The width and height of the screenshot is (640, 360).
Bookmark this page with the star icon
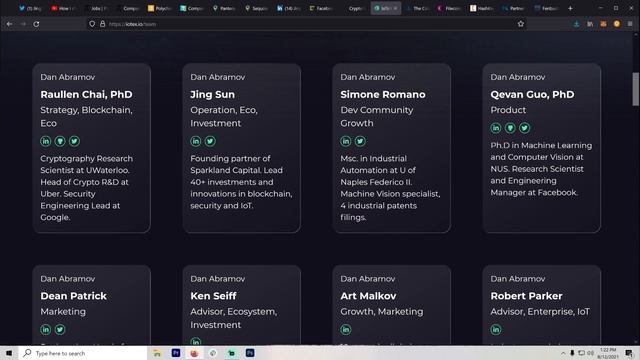pos(521,24)
